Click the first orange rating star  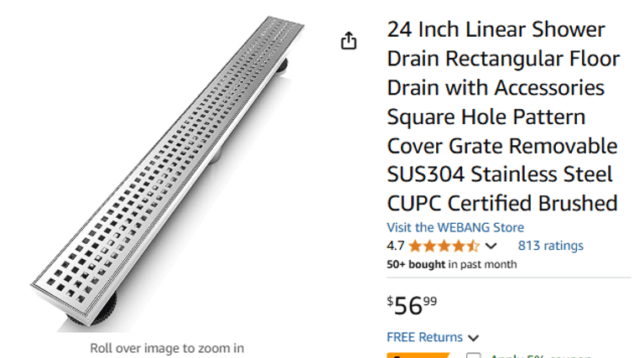point(416,246)
